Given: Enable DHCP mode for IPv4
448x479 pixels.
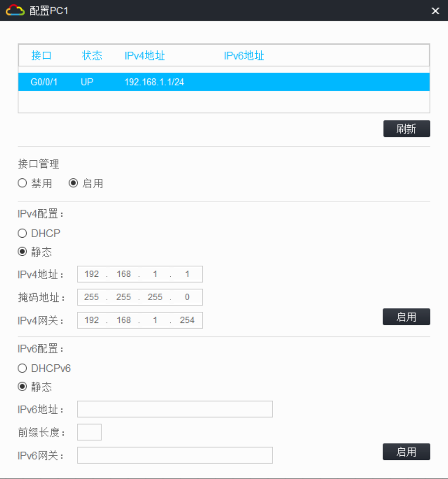Looking at the screenshot, I should point(22,233).
